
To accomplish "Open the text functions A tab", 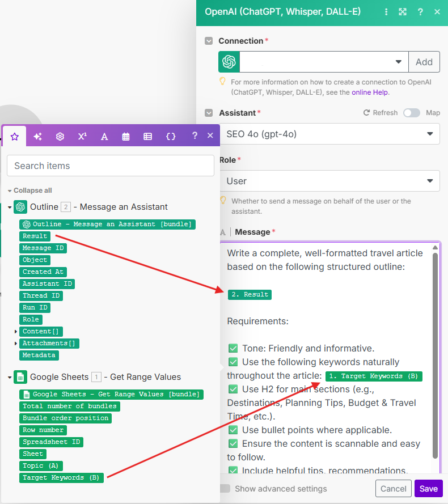I will 104,137.
